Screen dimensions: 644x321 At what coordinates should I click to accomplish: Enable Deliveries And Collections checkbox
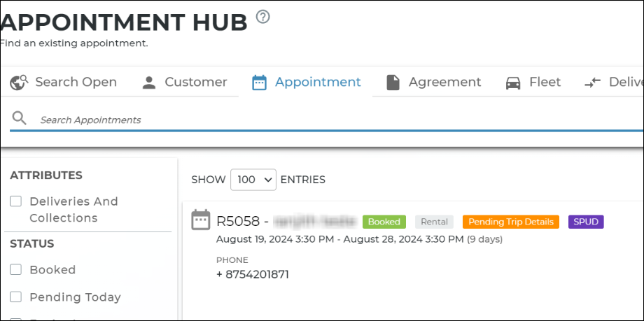pyautogui.click(x=15, y=201)
